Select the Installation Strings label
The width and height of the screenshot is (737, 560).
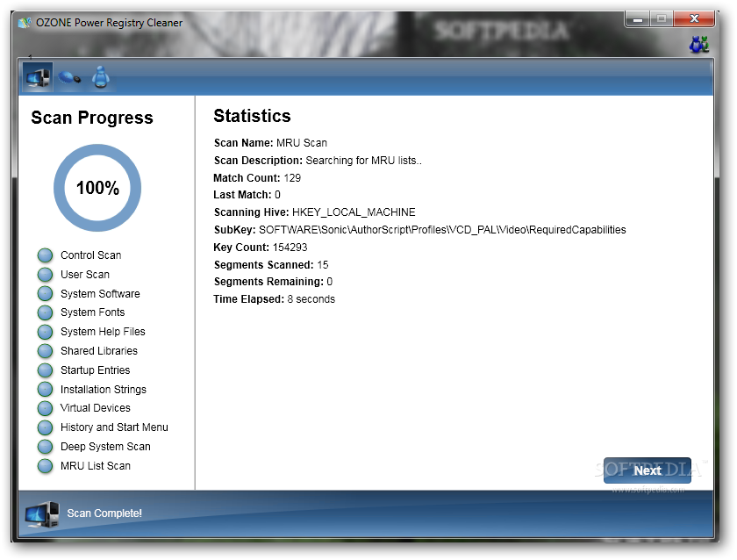[104, 390]
